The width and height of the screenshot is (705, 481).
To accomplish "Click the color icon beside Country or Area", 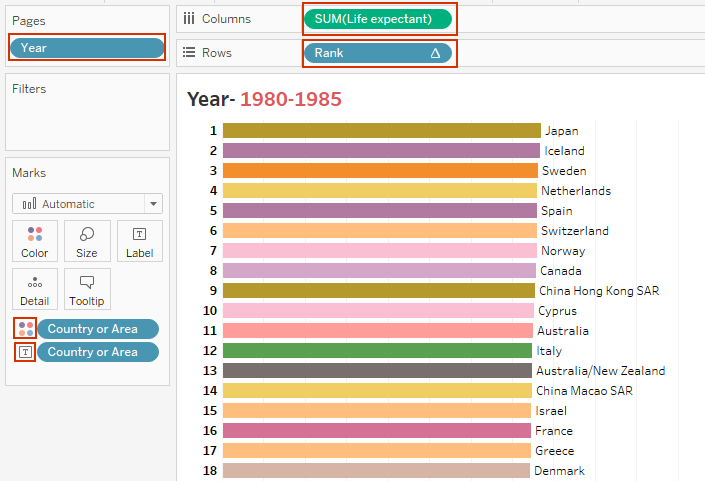I will [x=25, y=329].
